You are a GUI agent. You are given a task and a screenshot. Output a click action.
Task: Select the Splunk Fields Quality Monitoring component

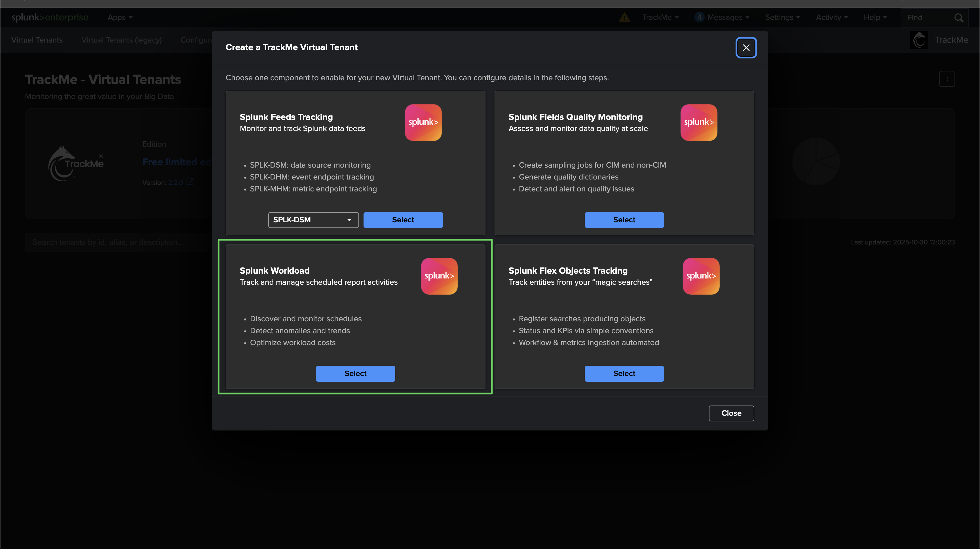tap(624, 220)
